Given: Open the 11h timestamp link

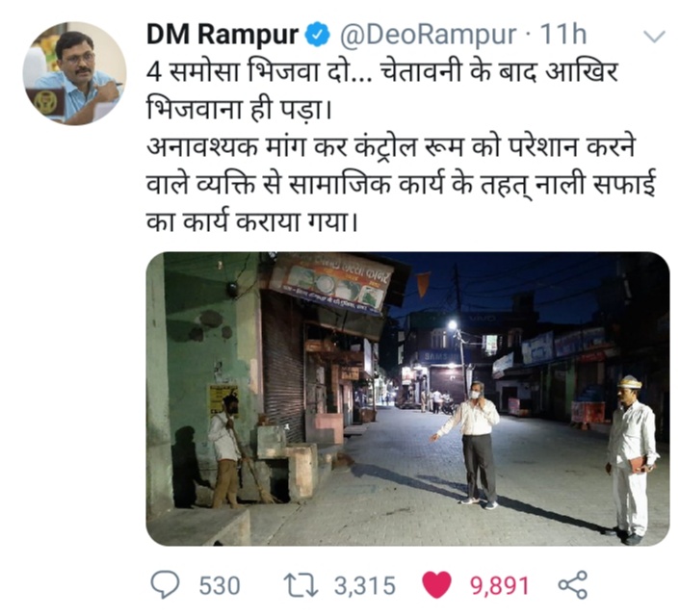Looking at the screenshot, I should coord(562,35).
